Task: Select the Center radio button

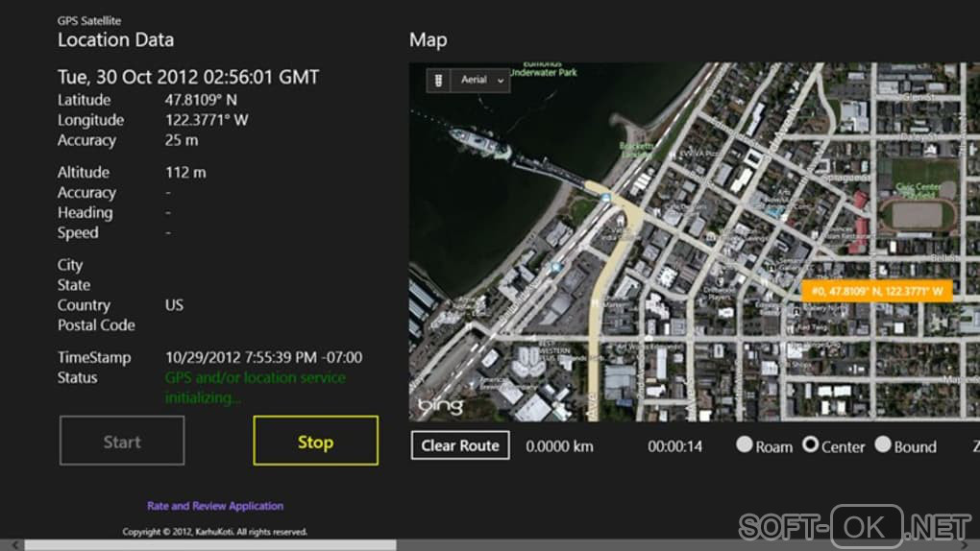Action: 811,445
